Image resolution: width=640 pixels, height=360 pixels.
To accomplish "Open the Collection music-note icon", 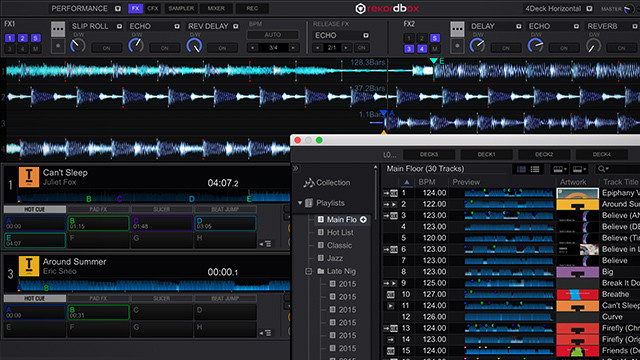I will pos(309,182).
